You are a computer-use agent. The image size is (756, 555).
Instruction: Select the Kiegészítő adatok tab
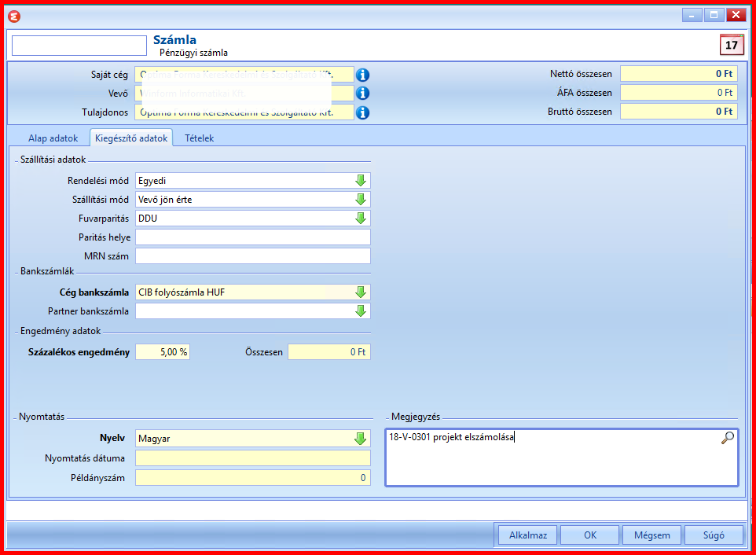click(x=131, y=138)
